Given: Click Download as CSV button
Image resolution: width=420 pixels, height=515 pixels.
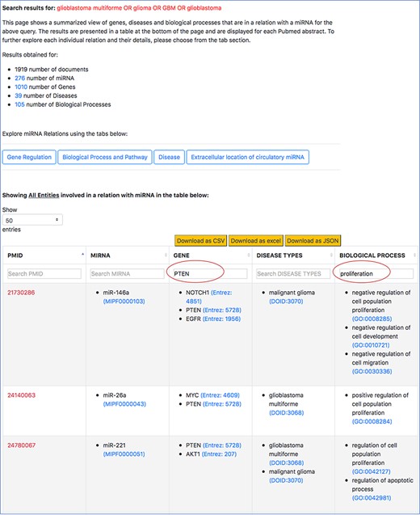Looking at the screenshot, I should [x=201, y=241].
